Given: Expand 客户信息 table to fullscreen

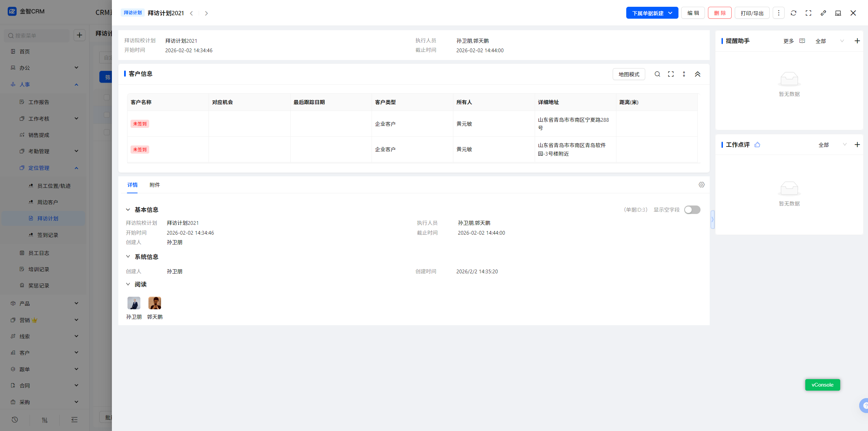Looking at the screenshot, I should [x=671, y=74].
